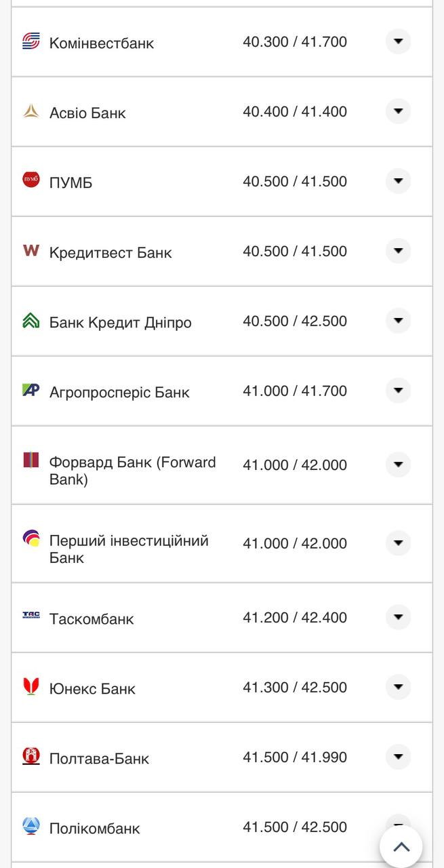Click the Кредитвест Банк W logo
Image resolution: width=444 pixels, height=868 pixels.
click(x=30, y=250)
